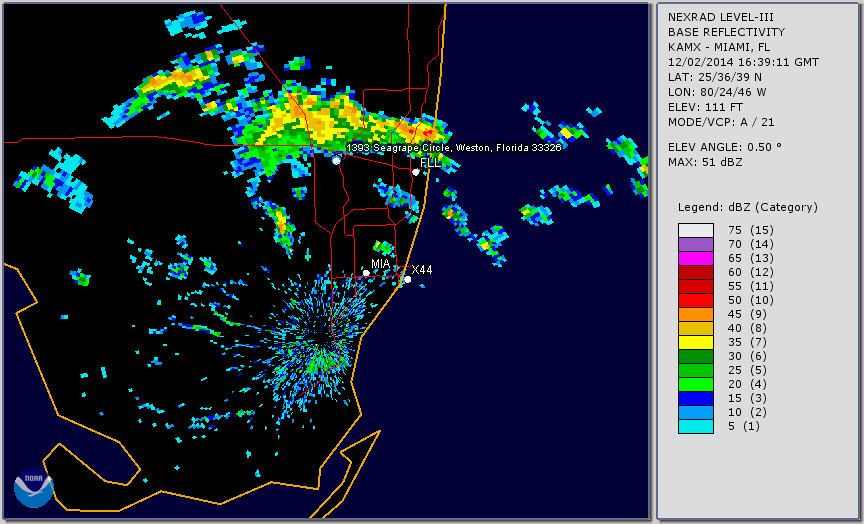Click the Weston address location marker dot
This screenshot has height=524, width=864.
tap(336, 160)
